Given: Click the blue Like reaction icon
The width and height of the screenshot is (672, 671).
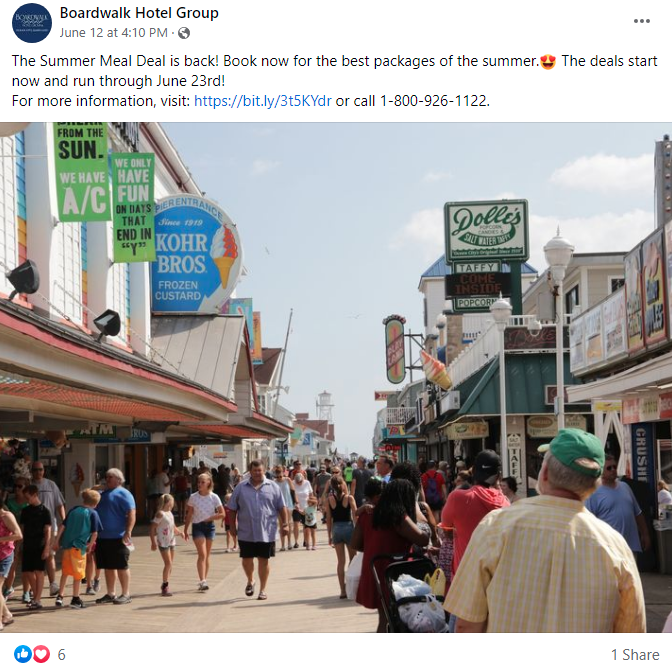Looking at the screenshot, I should (23, 654).
